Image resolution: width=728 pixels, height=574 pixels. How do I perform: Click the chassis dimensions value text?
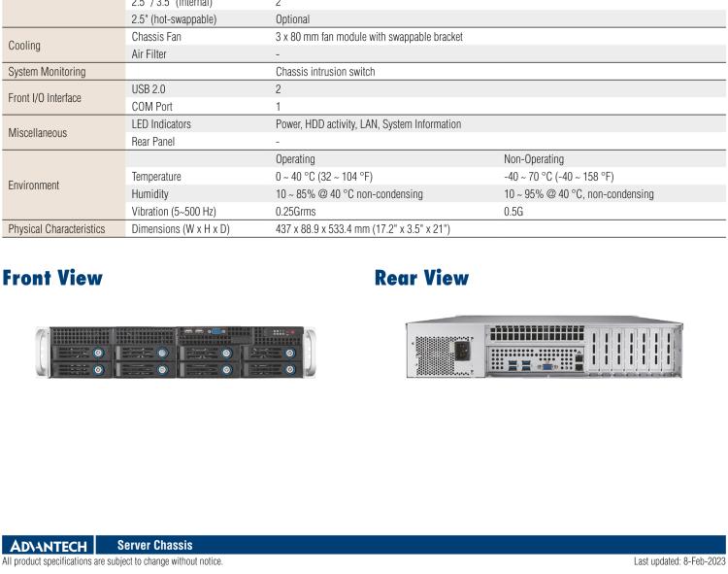[362, 229]
